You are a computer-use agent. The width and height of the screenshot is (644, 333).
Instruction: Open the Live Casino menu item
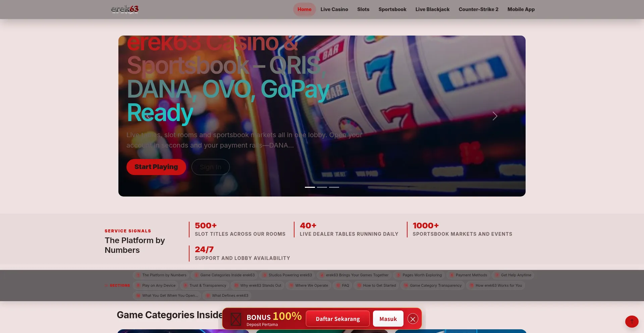(x=334, y=9)
